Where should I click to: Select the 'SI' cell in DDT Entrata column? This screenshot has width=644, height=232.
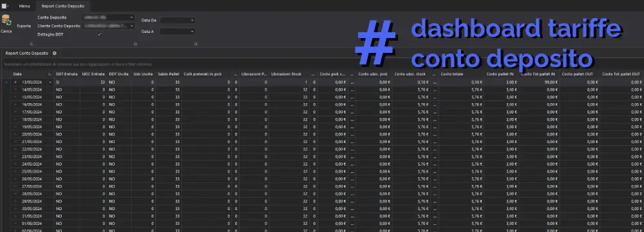pos(67,82)
